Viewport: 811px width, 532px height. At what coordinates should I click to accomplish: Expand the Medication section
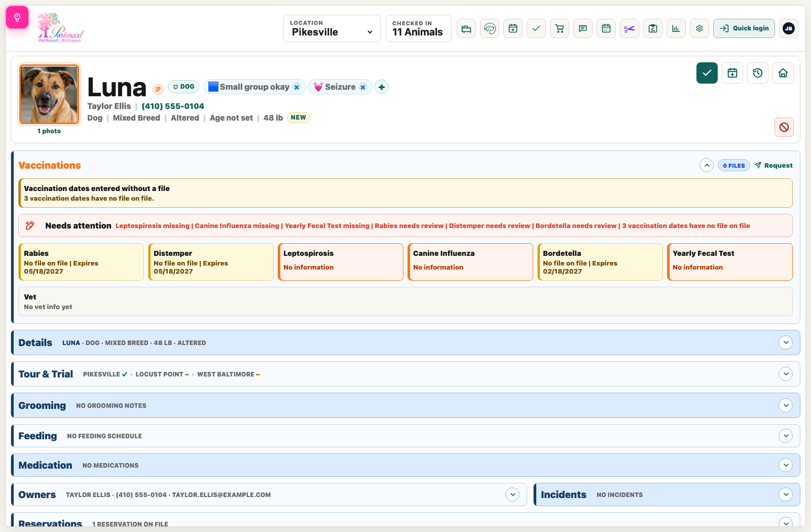pos(786,465)
